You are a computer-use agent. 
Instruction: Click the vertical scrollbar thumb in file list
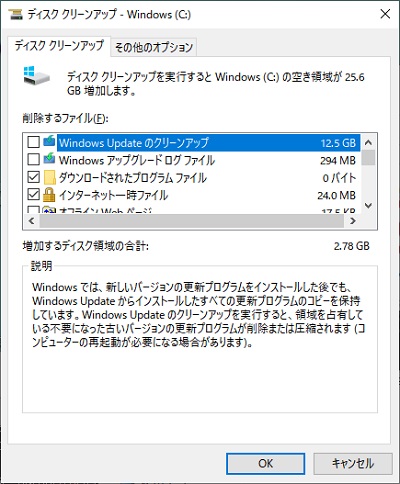click(x=368, y=158)
